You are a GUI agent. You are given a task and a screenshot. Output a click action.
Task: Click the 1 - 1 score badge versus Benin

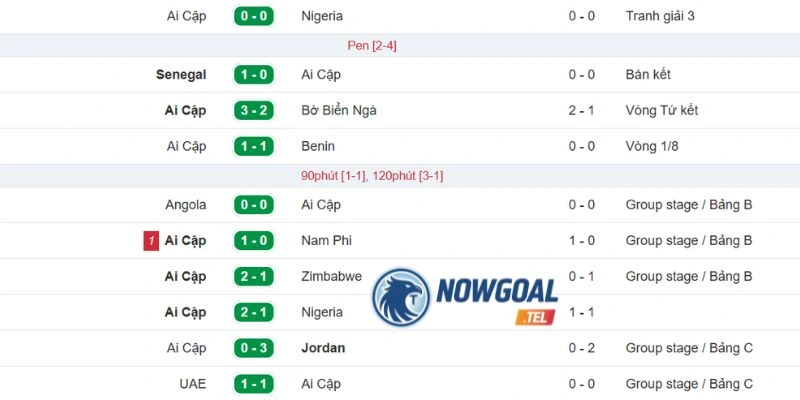pos(254,146)
